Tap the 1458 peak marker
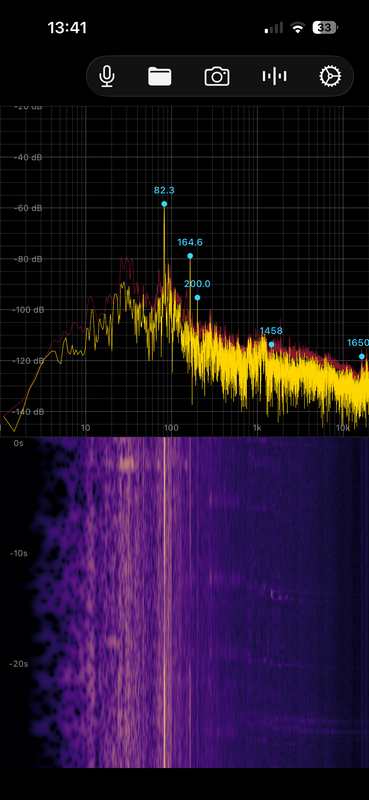This screenshot has width=369, height=800. [x=272, y=344]
